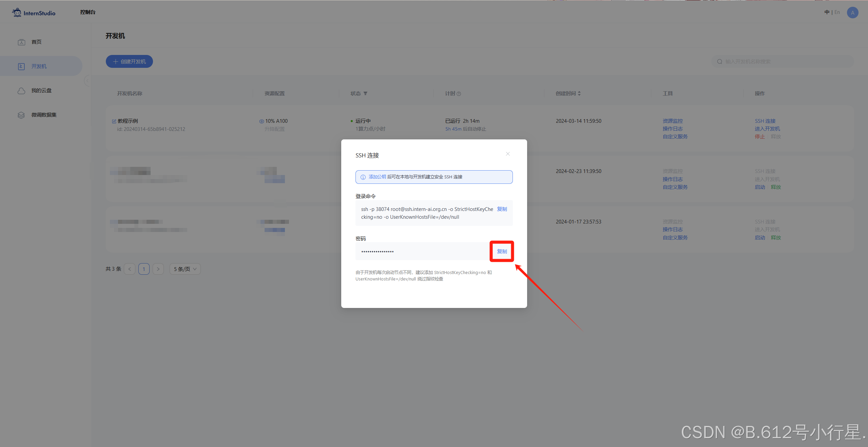Click the 首页 home sidebar icon
The height and width of the screenshot is (447, 868).
tap(21, 42)
